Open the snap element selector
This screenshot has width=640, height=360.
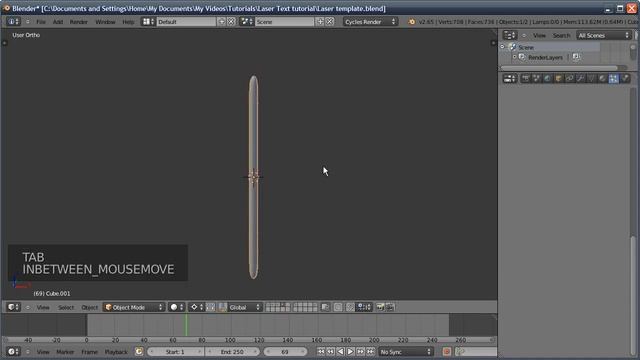coord(364,307)
